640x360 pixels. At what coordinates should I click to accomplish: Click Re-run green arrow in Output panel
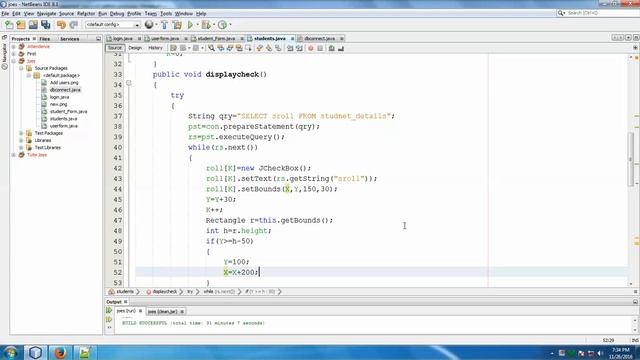(x=109, y=311)
